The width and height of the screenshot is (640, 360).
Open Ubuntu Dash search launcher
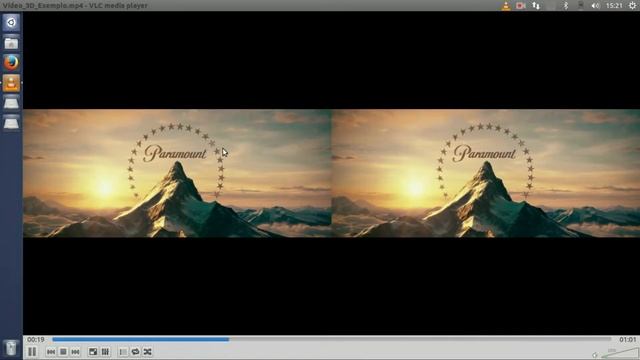coord(11,22)
